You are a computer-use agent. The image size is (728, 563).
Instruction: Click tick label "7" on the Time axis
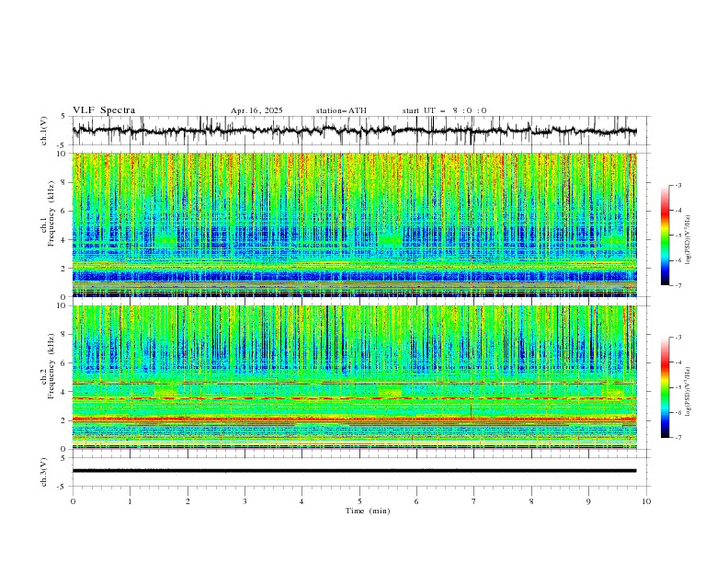[x=474, y=501]
